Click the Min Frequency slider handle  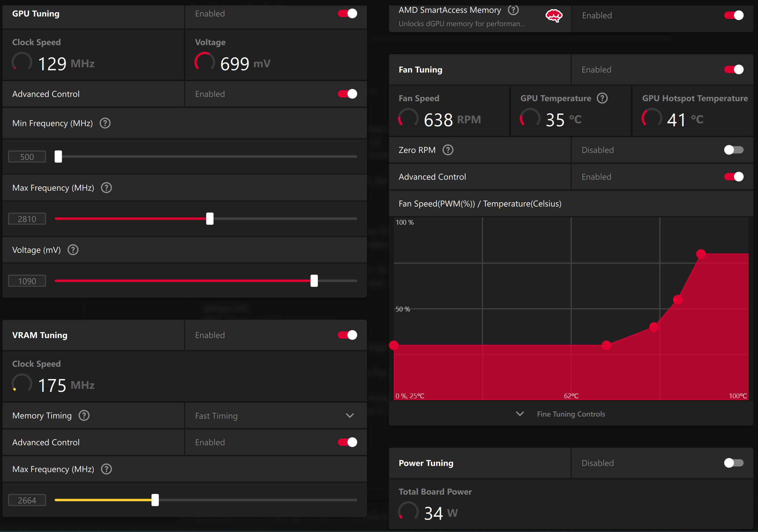coord(58,157)
